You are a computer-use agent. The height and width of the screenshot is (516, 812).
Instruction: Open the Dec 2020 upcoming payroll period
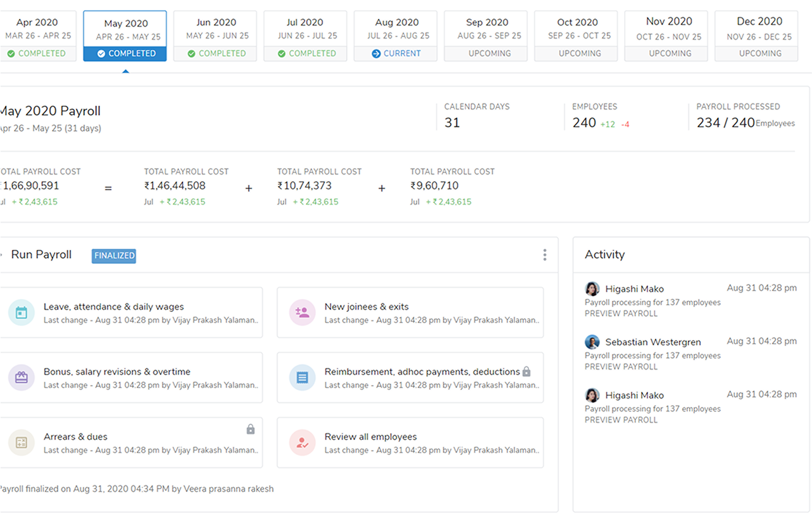coord(756,36)
